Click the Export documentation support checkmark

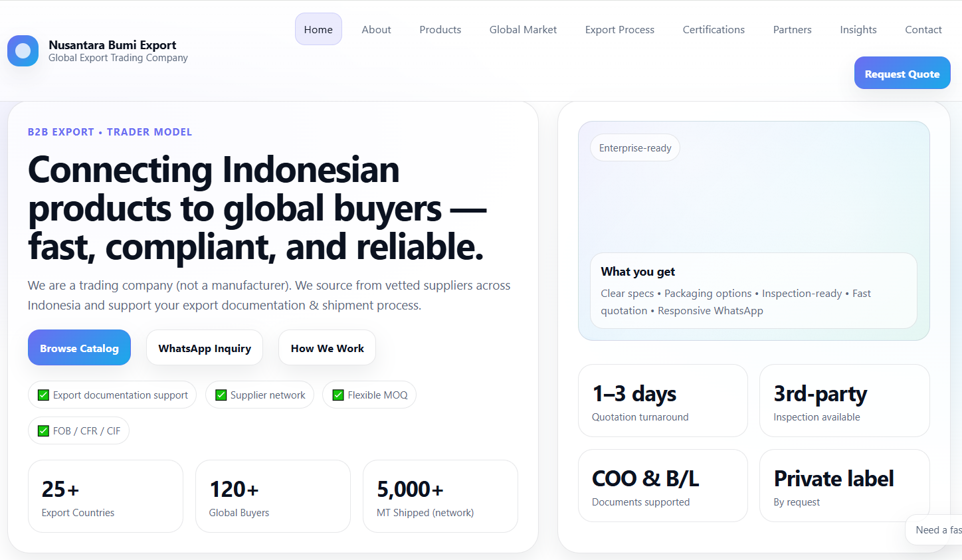[43, 395]
